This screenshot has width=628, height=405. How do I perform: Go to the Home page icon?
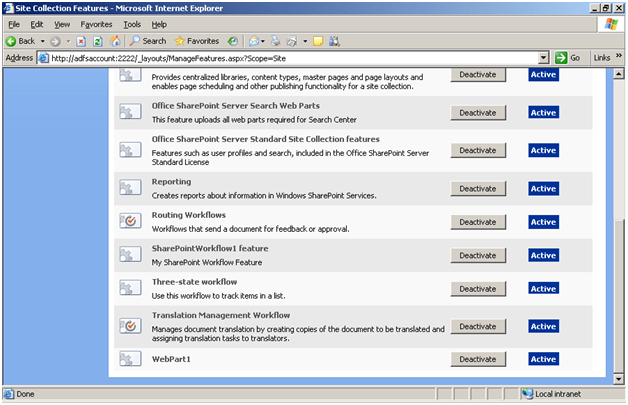point(114,41)
